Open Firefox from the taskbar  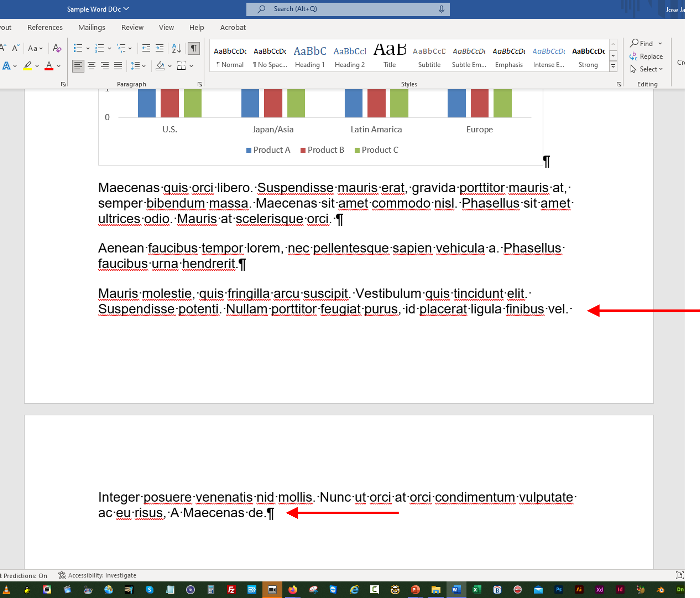click(x=293, y=590)
